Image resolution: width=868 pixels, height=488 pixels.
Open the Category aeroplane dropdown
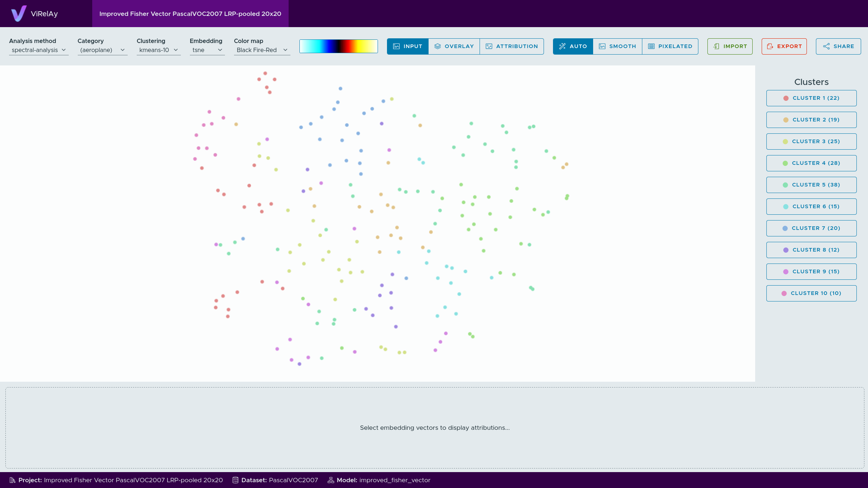coord(102,50)
